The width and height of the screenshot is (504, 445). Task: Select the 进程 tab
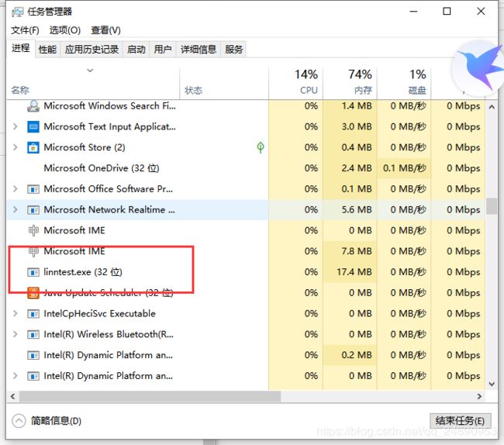tap(21, 49)
